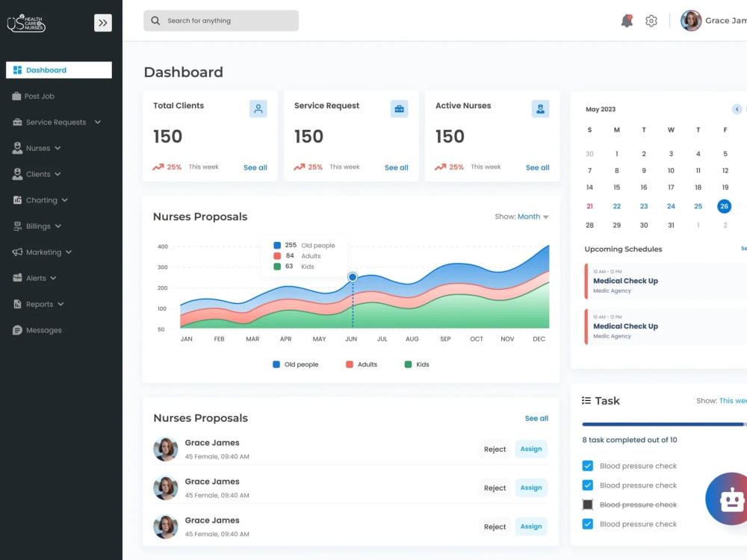Click the Service Request kit icon on card

(399, 109)
